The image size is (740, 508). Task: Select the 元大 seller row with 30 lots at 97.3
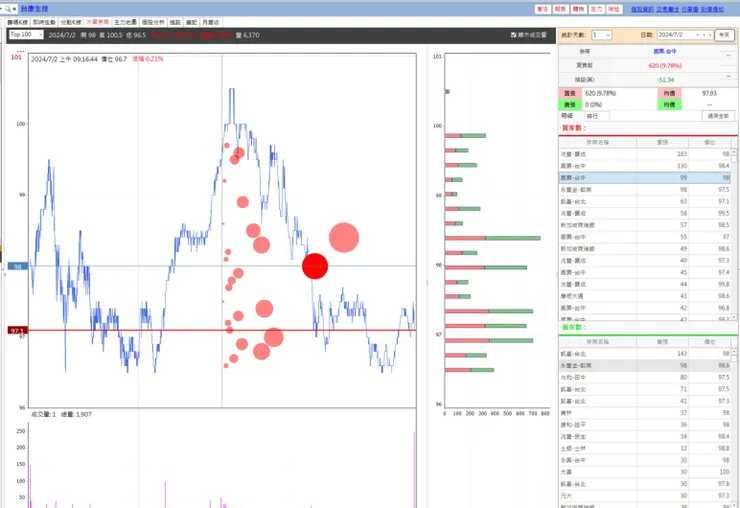(x=645, y=495)
